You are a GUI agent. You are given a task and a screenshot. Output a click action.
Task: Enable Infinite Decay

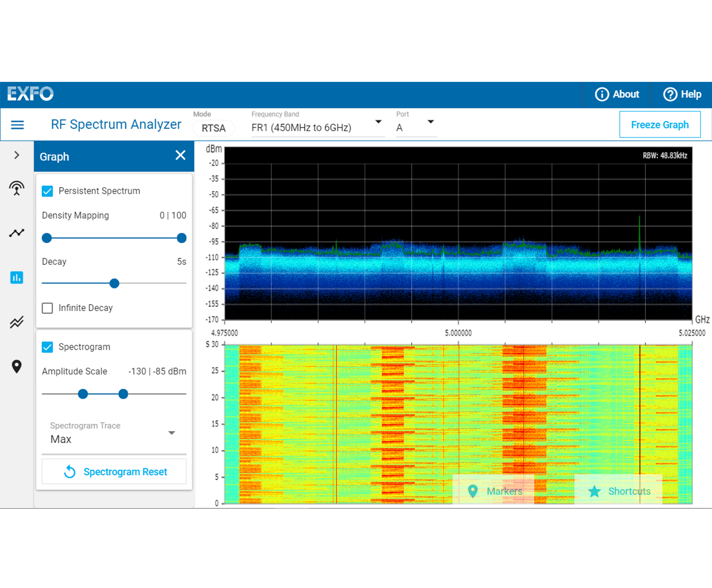[x=47, y=308]
